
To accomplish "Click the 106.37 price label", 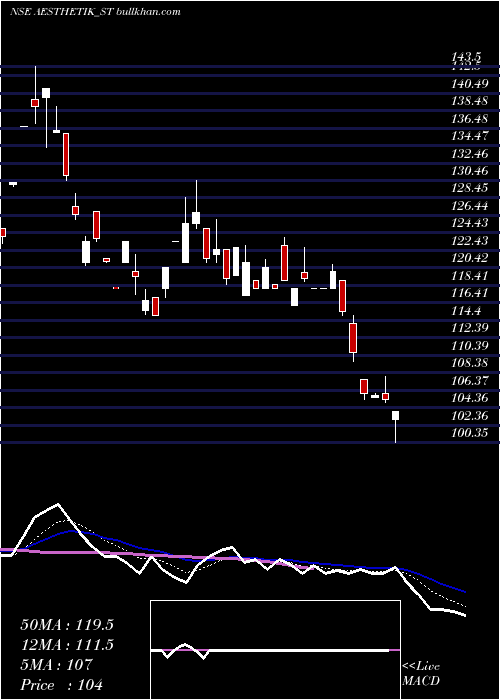I will [470, 381].
